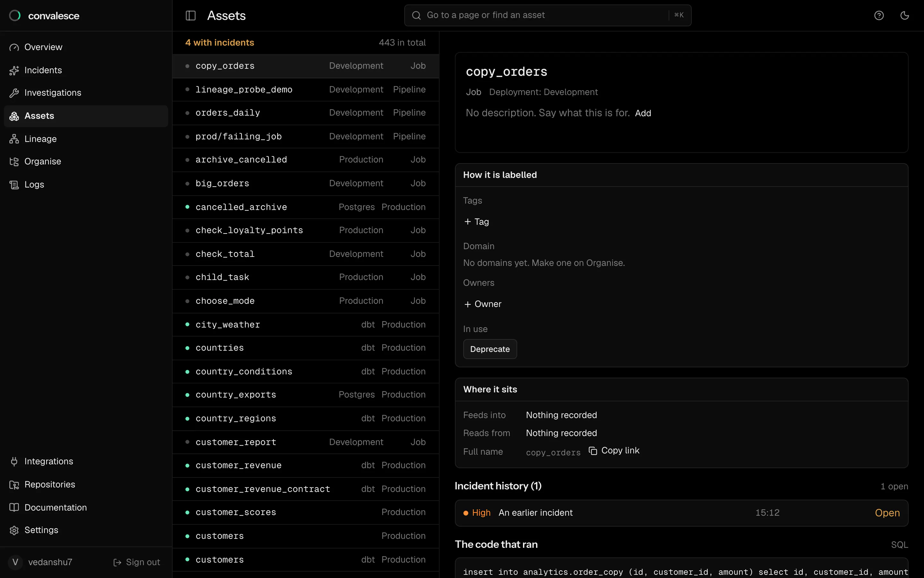Click the Investigations wrench icon
924x578 pixels.
pyautogui.click(x=14, y=93)
